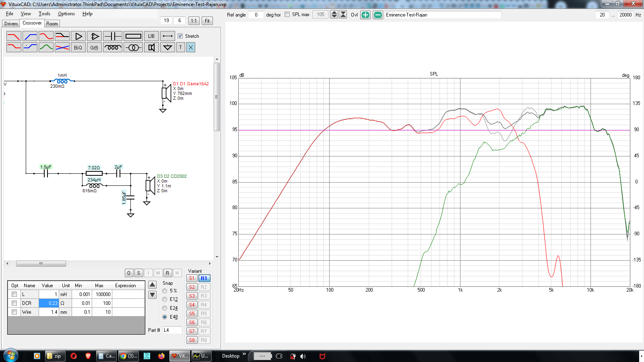The height and width of the screenshot is (362, 644).
Task: Add the red low-shelf filter block
Action: 14,47
